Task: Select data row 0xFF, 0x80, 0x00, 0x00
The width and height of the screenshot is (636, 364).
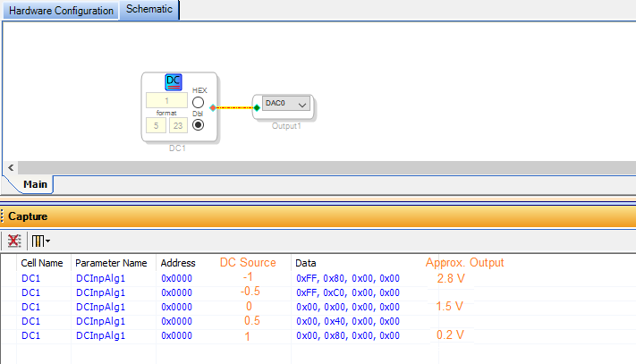Action: [348, 278]
